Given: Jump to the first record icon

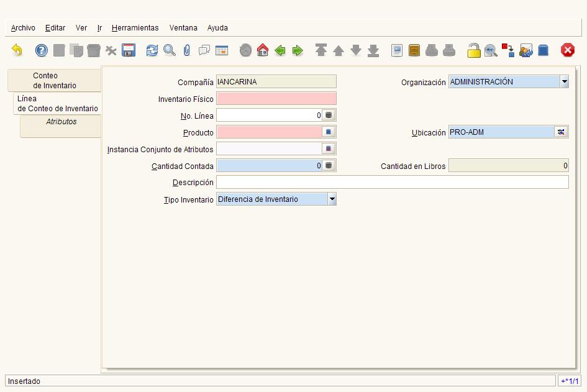Looking at the screenshot, I should pyautogui.click(x=321, y=50).
